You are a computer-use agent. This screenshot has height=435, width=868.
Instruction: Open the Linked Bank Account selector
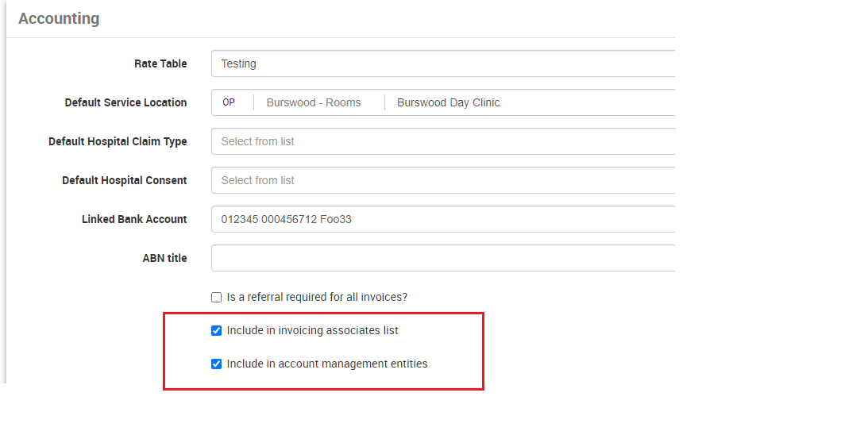click(442, 219)
